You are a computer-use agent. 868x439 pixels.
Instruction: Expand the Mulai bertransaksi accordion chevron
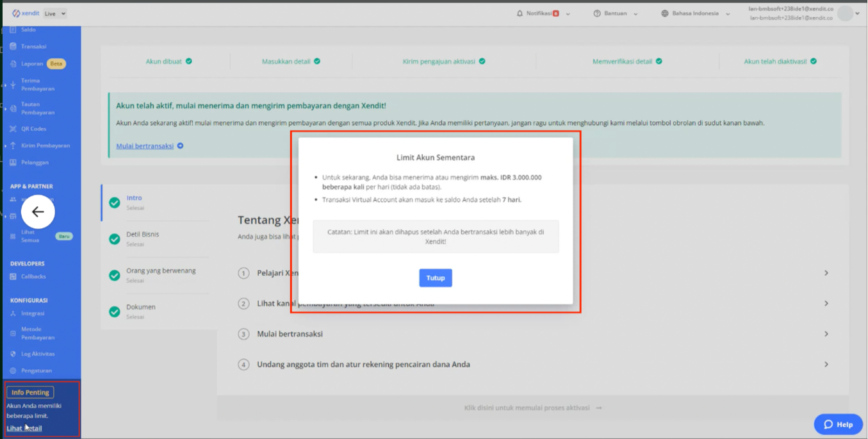(x=826, y=334)
